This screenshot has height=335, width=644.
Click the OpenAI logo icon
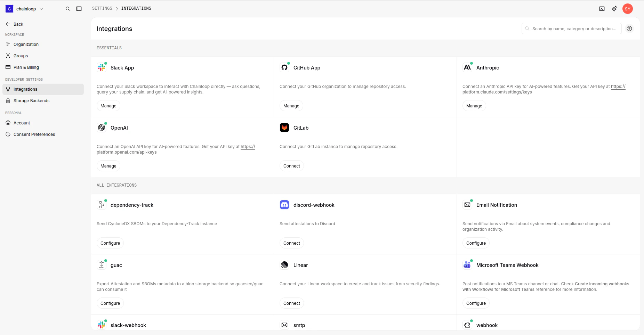point(102,128)
